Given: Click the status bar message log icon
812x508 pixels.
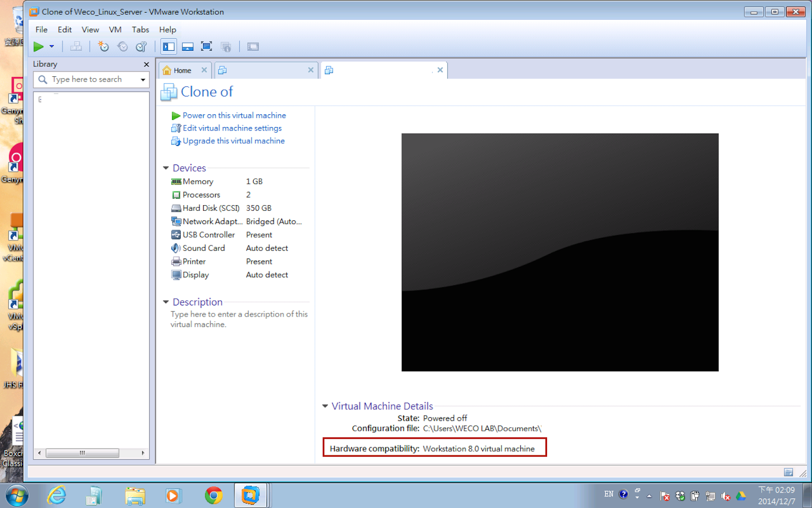Looking at the screenshot, I should point(788,472).
